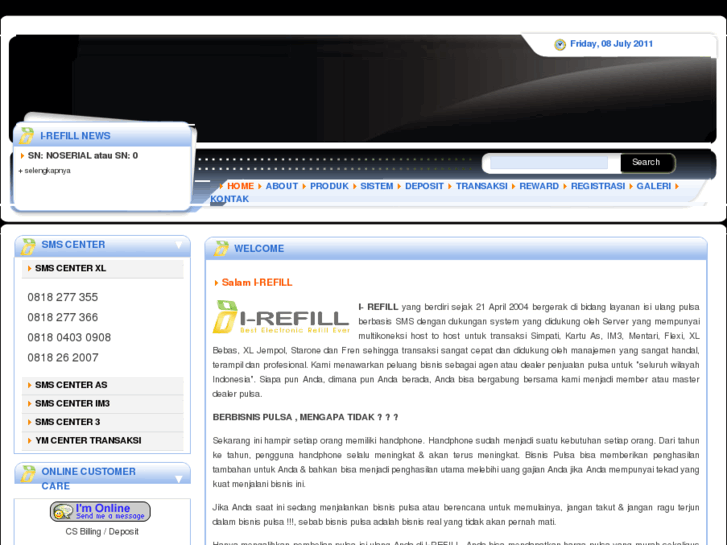The image size is (727, 545).
Task: Click the Salam I-REFILL heading link
Action: pos(257,283)
